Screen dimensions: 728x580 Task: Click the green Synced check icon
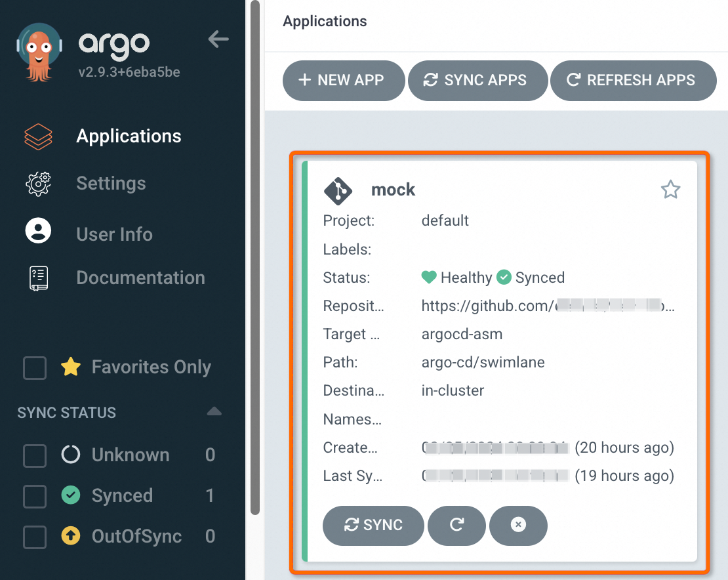(x=71, y=495)
